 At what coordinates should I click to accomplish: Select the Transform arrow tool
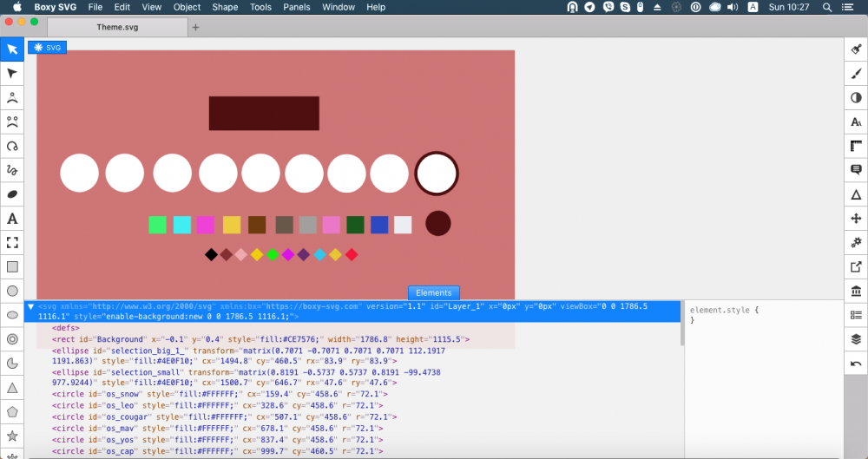(12, 49)
